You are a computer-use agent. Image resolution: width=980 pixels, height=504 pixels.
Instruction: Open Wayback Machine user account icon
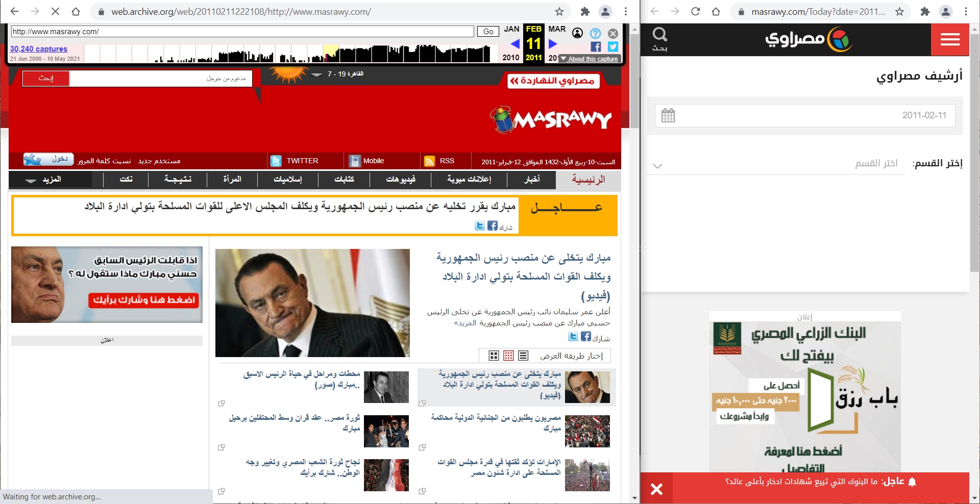(x=577, y=33)
